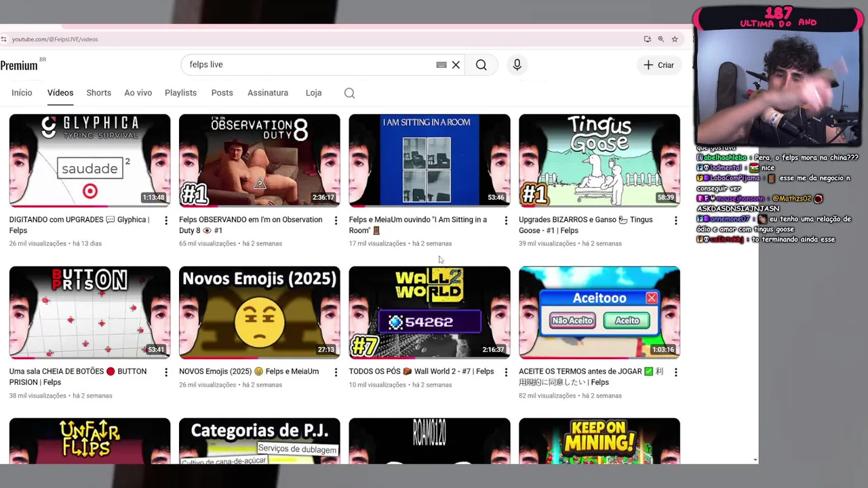Open I'm on Observation Duty 8 thumbnail
This screenshot has height=488, width=868.
click(260, 160)
